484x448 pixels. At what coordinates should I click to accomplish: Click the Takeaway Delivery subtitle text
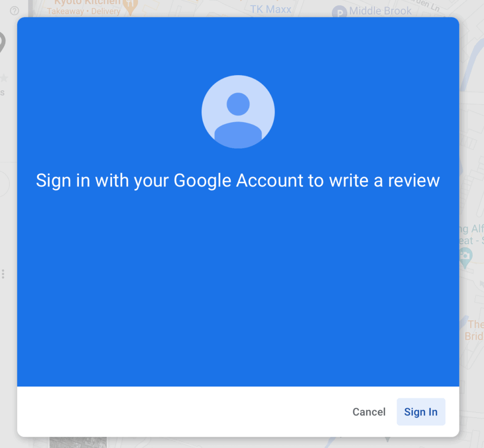tap(84, 11)
